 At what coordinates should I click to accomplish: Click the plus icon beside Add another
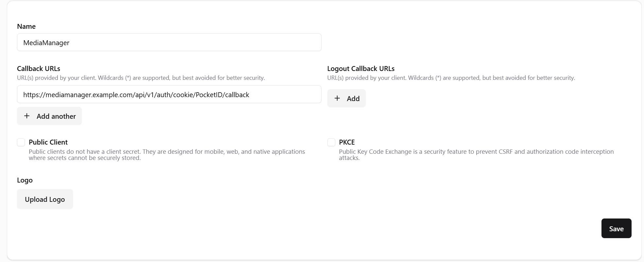pos(27,116)
